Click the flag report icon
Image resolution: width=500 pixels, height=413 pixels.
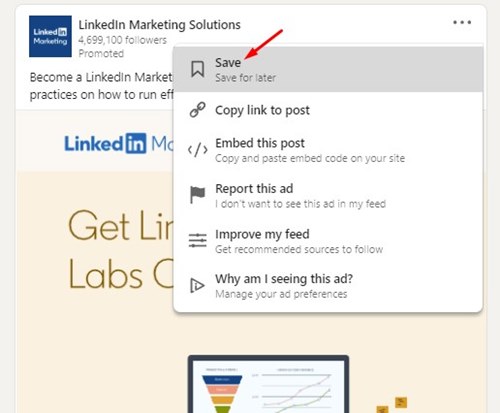click(x=197, y=195)
